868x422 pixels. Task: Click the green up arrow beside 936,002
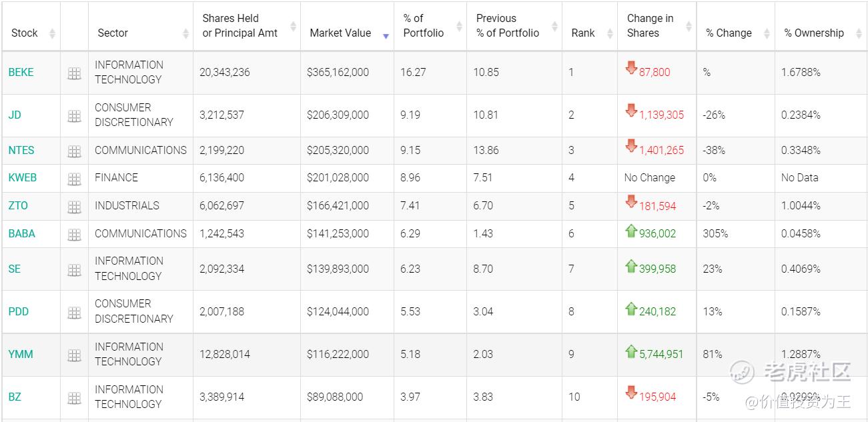tap(631, 231)
